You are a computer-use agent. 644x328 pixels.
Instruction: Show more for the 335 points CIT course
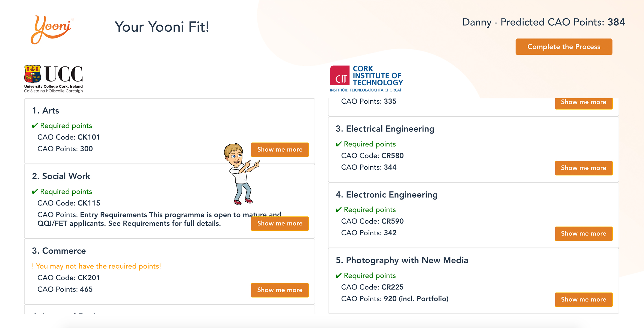[583, 103]
